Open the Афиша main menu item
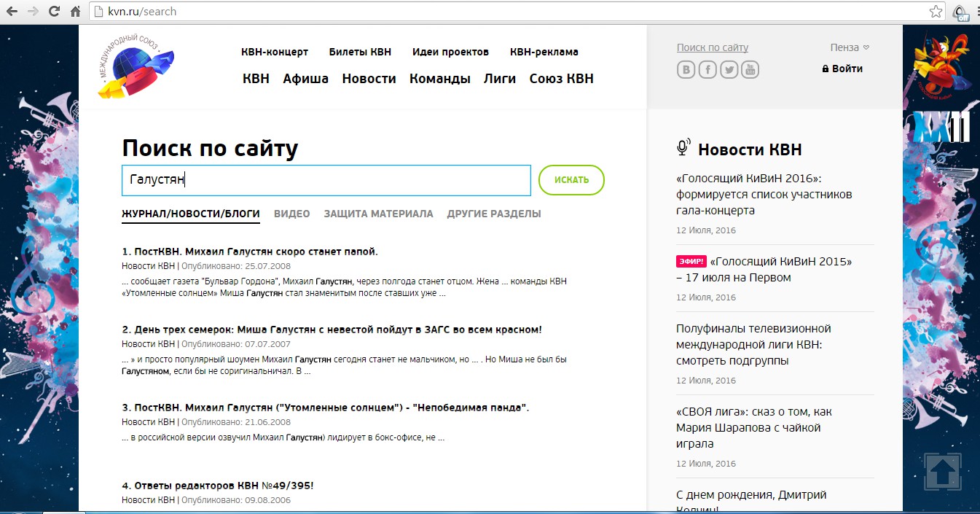This screenshot has height=514, width=980. point(306,79)
